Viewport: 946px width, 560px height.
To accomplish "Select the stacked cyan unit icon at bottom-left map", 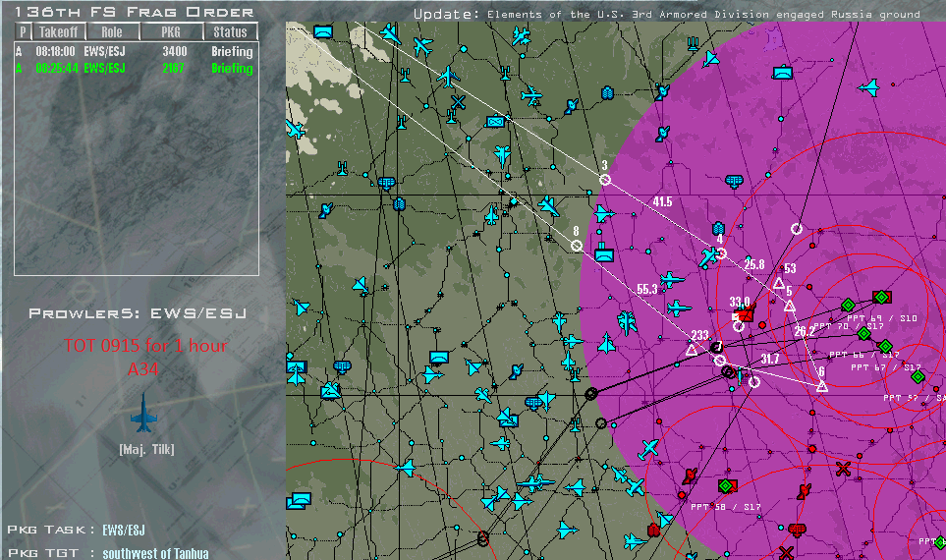I will pos(299,500).
